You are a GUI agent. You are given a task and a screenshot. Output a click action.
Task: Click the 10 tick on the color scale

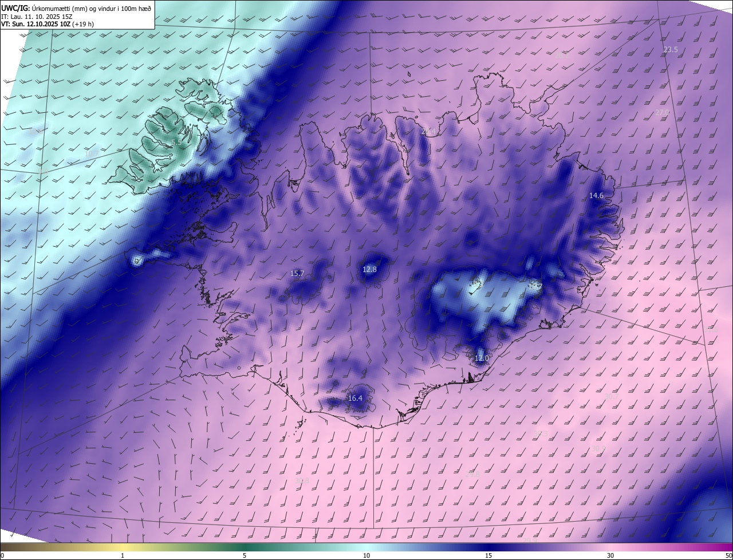click(366, 555)
